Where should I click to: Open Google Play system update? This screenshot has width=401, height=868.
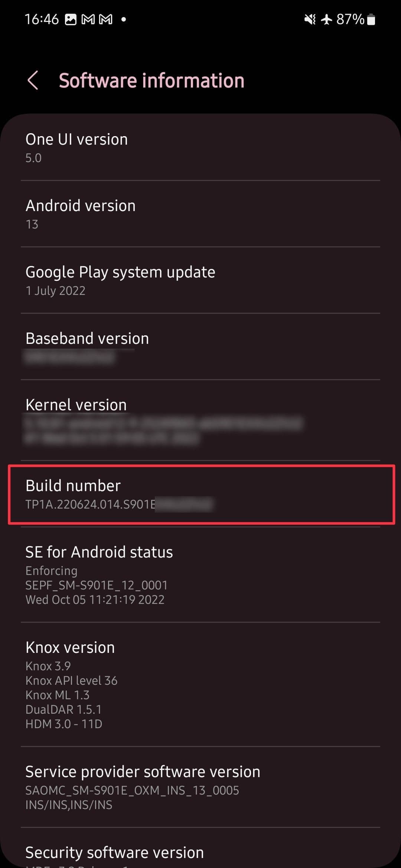click(x=200, y=280)
